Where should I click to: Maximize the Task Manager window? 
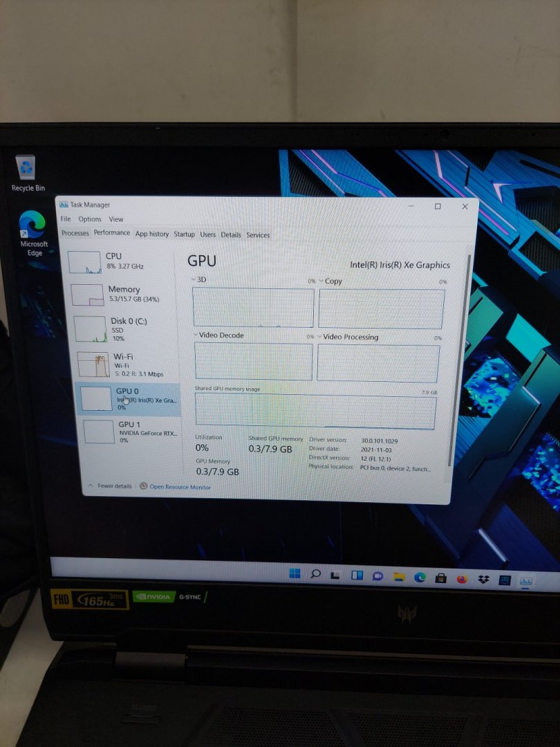[438, 206]
